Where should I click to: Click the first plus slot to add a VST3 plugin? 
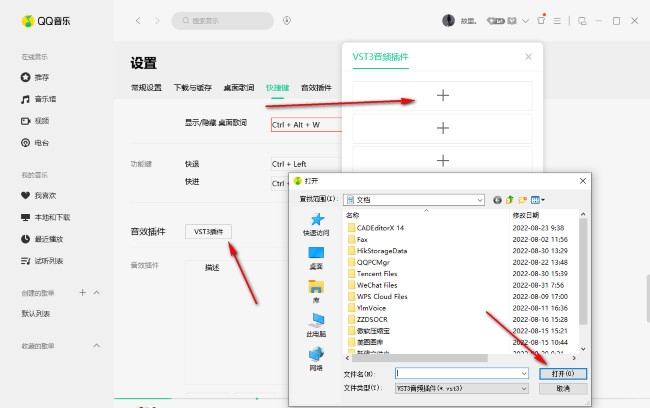(x=443, y=96)
